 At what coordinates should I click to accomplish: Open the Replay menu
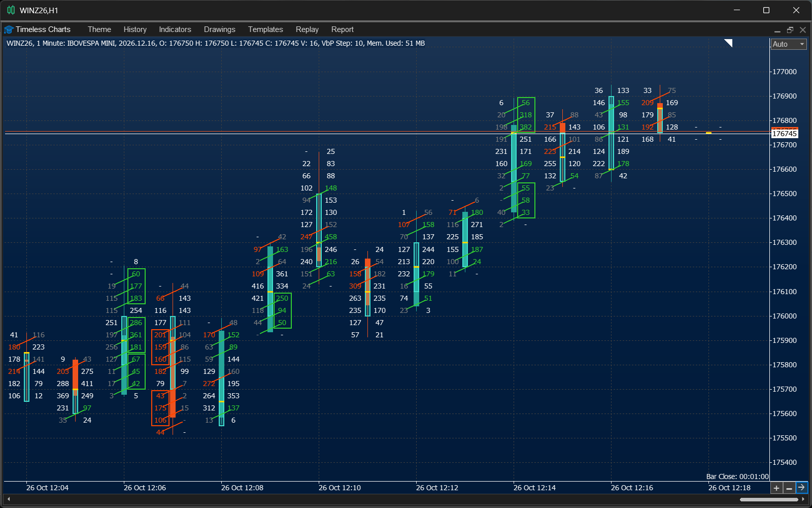(307, 29)
